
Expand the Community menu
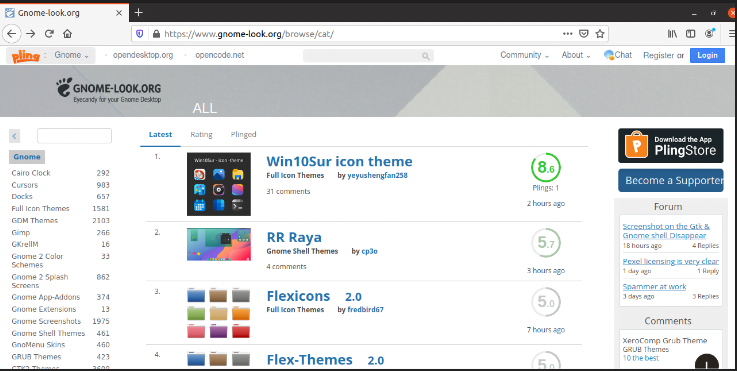point(525,55)
